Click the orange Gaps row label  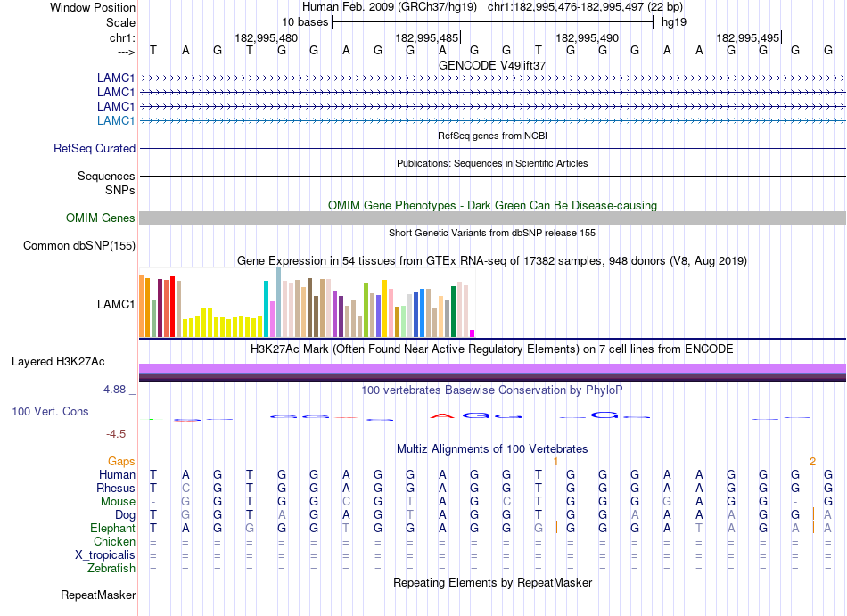pyautogui.click(x=121, y=461)
